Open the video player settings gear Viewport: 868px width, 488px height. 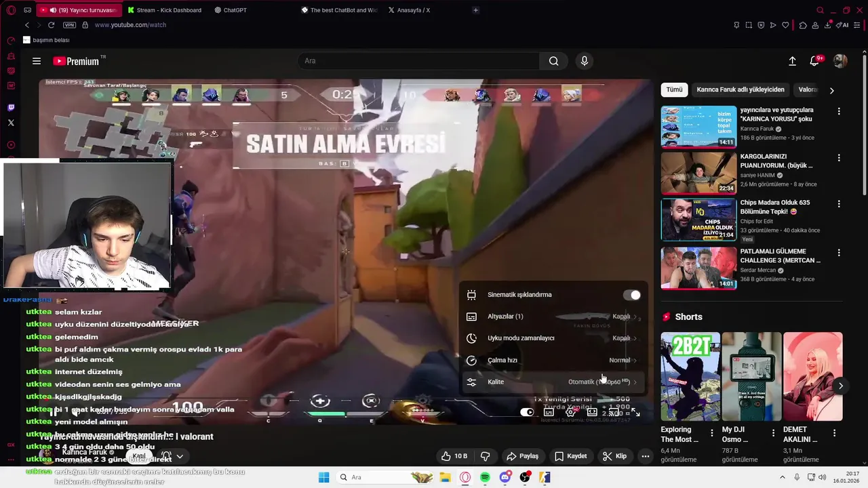(570, 412)
